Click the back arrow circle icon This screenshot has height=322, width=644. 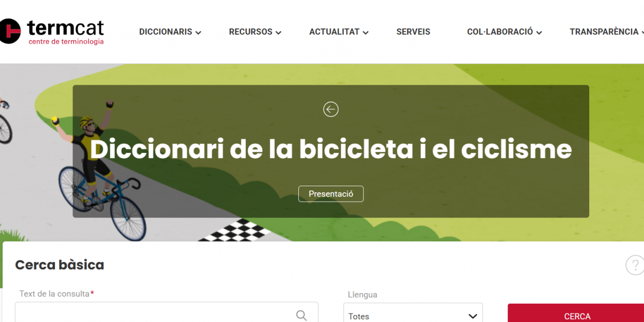pyautogui.click(x=331, y=109)
